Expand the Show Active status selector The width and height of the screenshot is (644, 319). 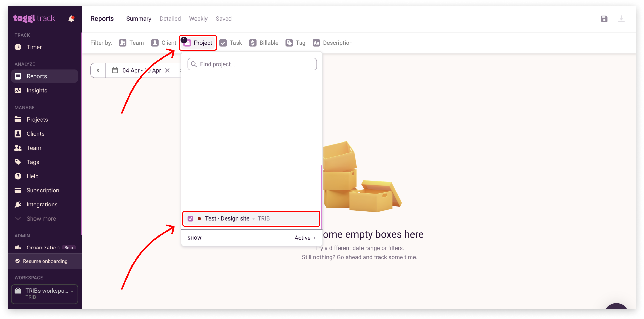point(305,238)
